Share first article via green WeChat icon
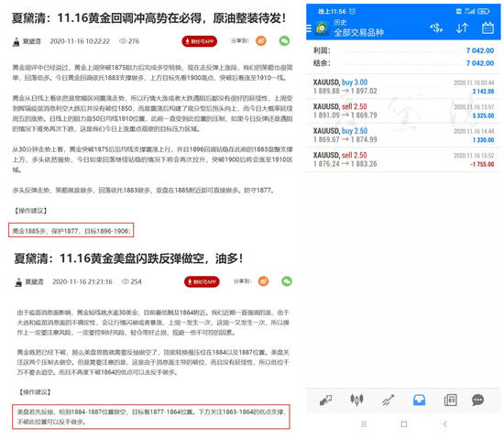Viewport: 504px width, 439px height. (x=284, y=41)
